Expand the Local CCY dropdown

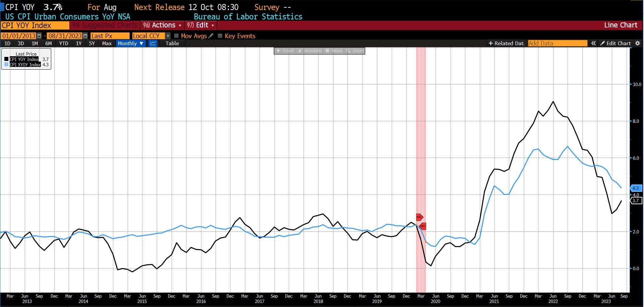click(x=168, y=36)
